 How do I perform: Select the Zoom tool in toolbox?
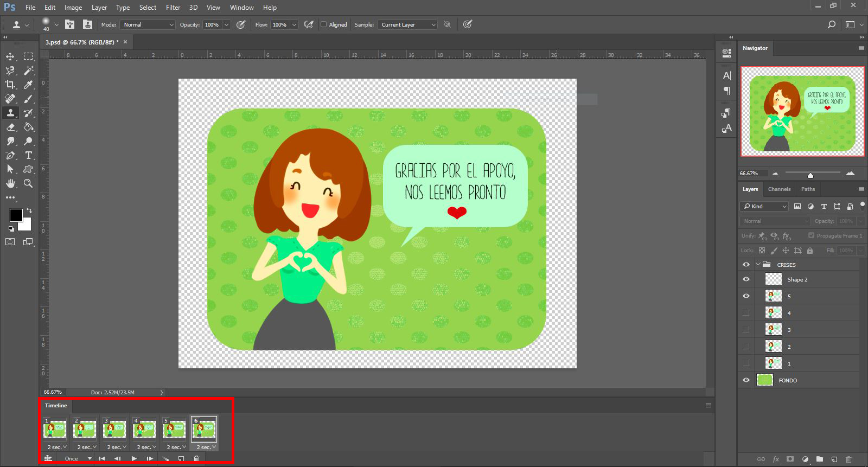[29, 183]
